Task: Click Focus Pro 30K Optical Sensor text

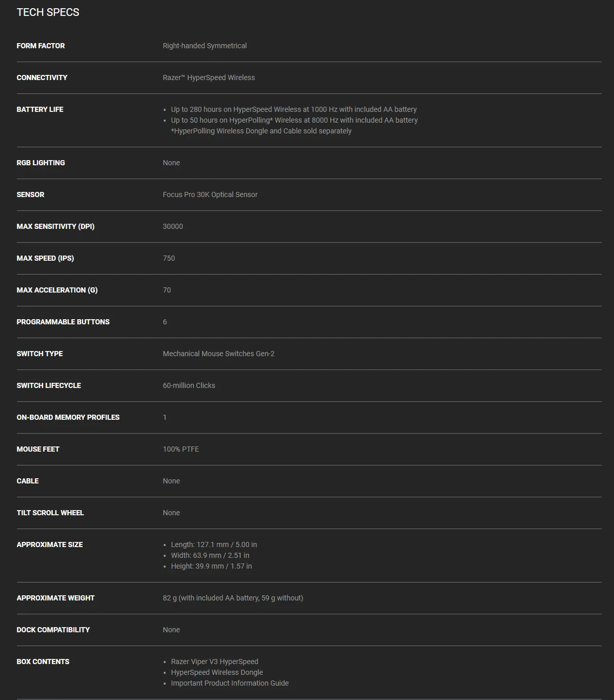Action: (210, 195)
